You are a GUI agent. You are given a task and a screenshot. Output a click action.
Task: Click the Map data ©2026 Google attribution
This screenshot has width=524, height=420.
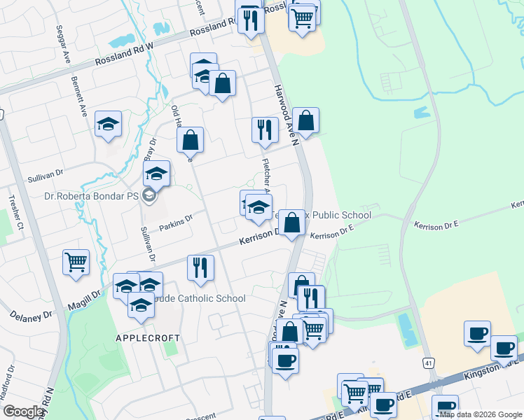tap(481, 414)
